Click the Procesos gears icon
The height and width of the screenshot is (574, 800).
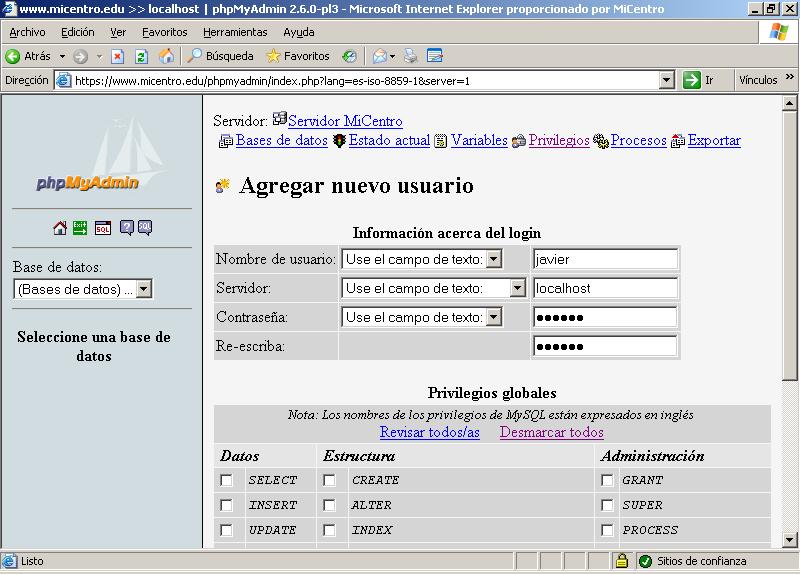[601, 141]
